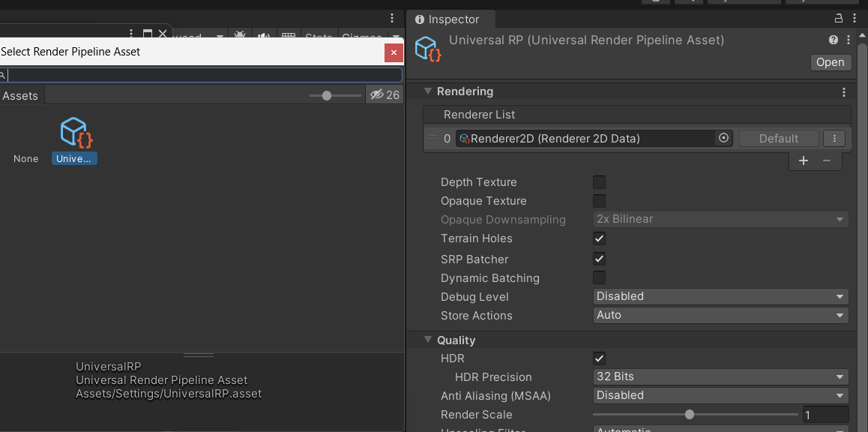Open the three-dot menu on Renderer2D row
Image resolution: width=868 pixels, height=432 pixels.
pos(834,139)
